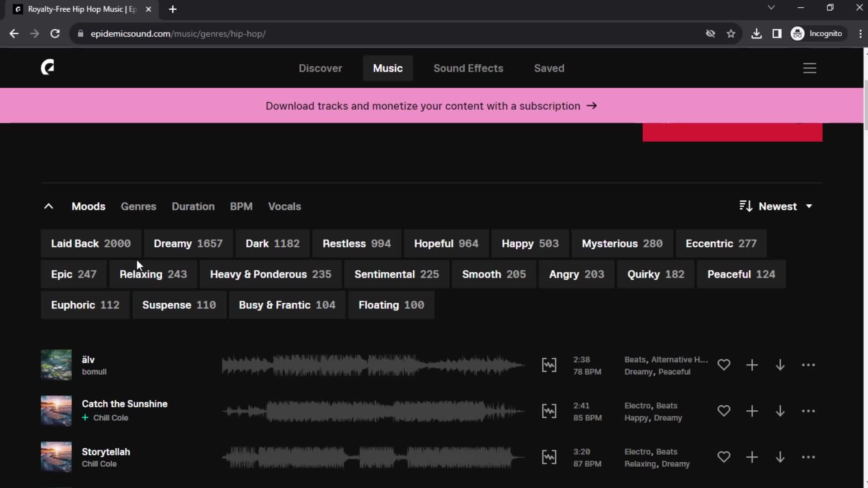Click the subscription banner link
Image resolution: width=868 pixels, height=488 pixels.
(431, 106)
